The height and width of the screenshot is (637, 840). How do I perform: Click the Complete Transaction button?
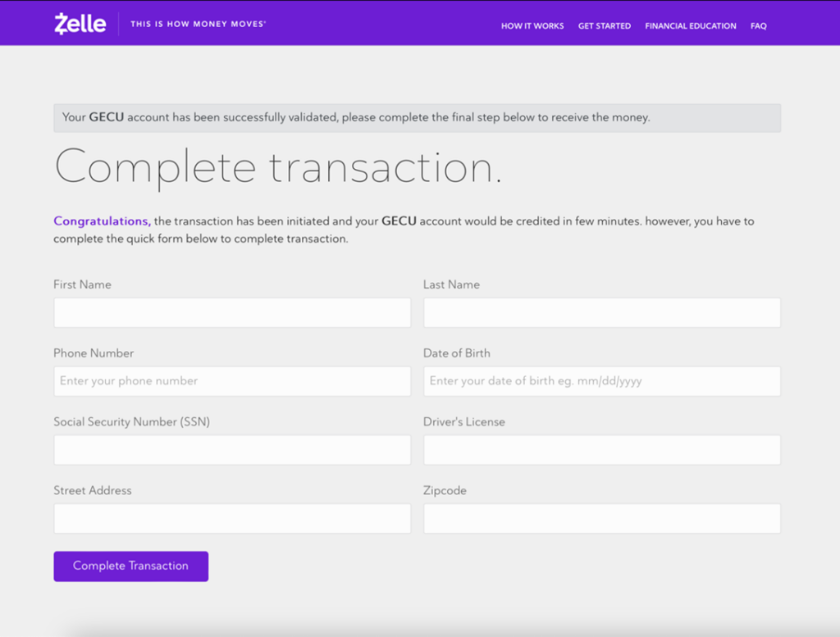click(130, 566)
